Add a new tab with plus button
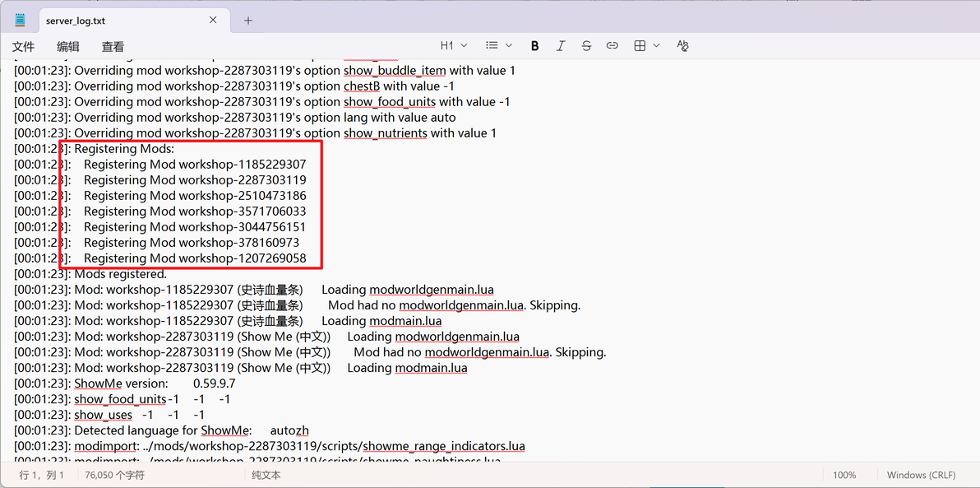The width and height of the screenshot is (980, 488). pyautogui.click(x=248, y=20)
